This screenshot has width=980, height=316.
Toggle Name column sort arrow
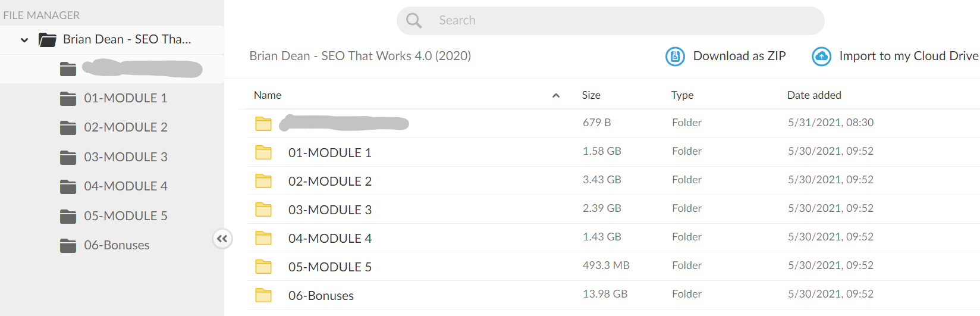tap(556, 95)
